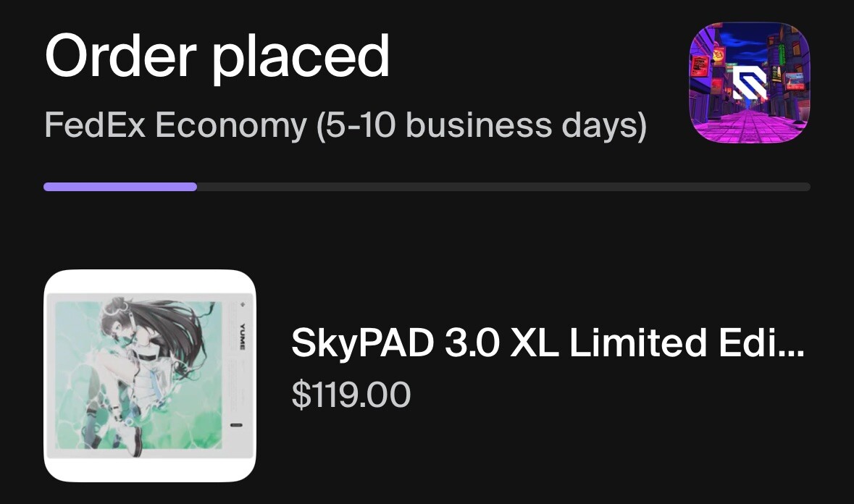Tap the anime artwork on the mousepad image
854x504 pixels.
138,369
